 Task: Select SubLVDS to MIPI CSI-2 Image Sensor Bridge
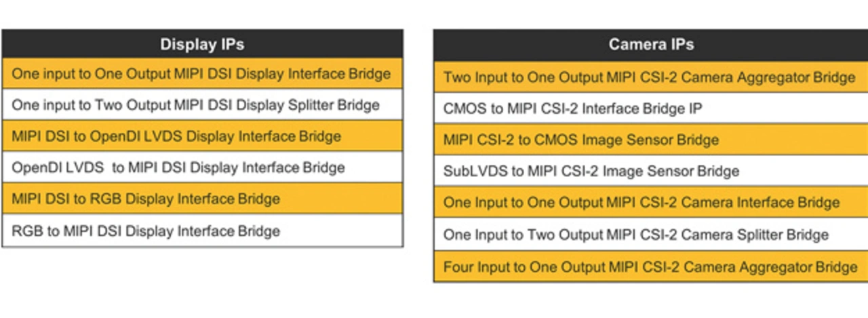[650, 171]
